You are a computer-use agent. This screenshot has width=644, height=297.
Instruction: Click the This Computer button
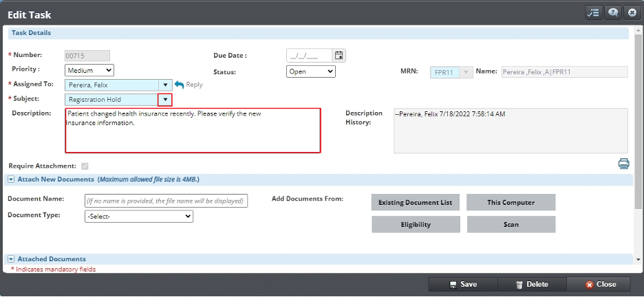click(511, 202)
